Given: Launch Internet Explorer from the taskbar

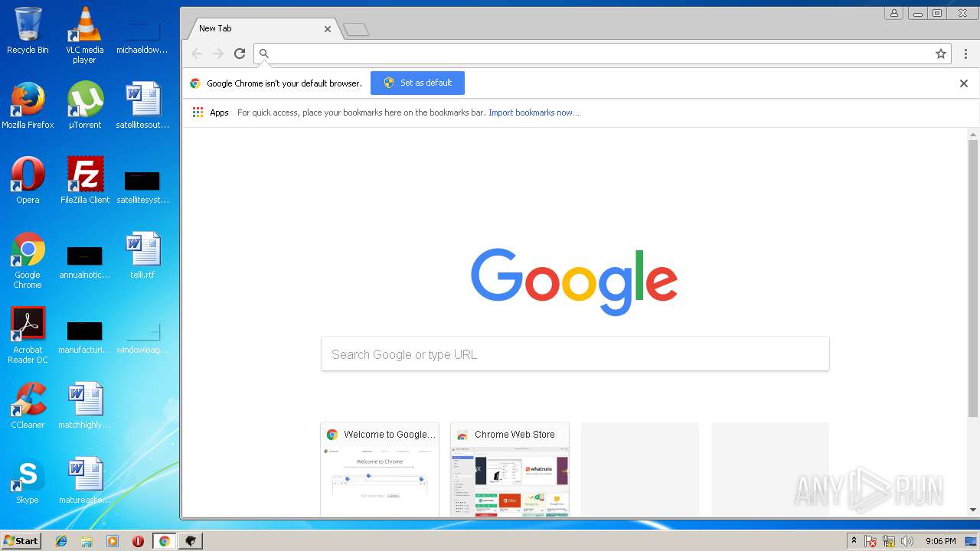Looking at the screenshot, I should 61,541.
